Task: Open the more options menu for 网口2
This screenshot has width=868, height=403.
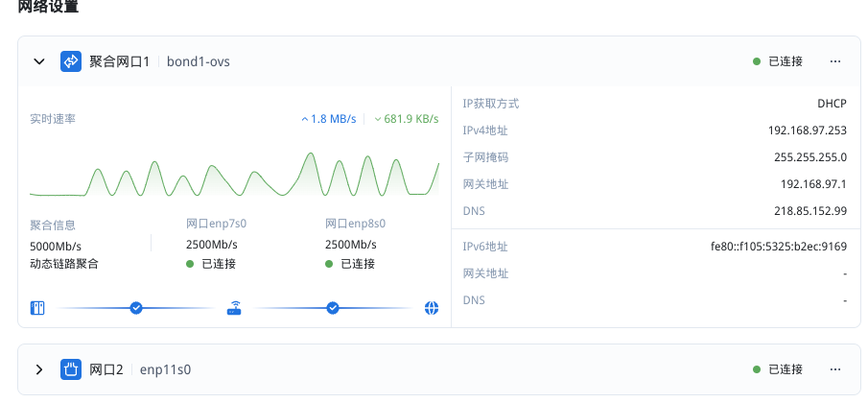Action: click(x=835, y=369)
